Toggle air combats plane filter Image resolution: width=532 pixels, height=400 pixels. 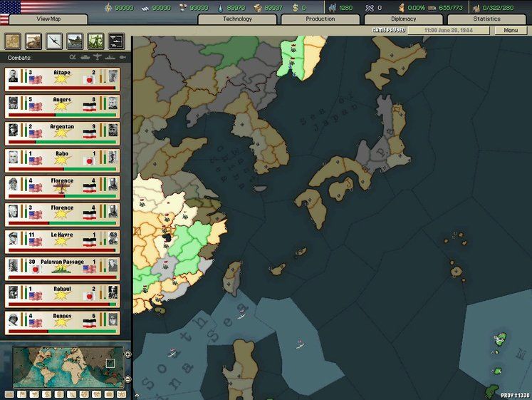click(98, 57)
